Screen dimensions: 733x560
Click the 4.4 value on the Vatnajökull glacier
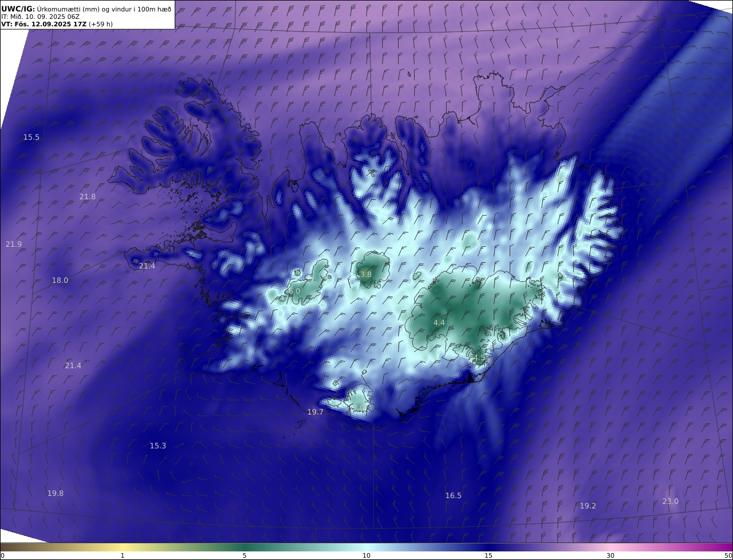click(x=439, y=323)
